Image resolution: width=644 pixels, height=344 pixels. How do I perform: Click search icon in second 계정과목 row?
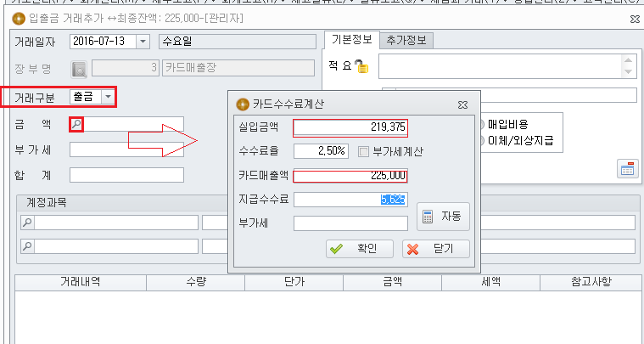pos(27,246)
